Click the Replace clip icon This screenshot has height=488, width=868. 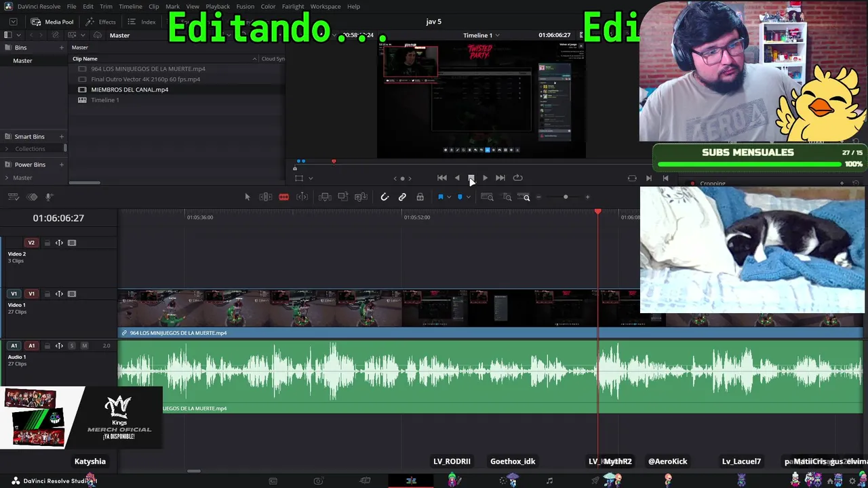point(361,197)
